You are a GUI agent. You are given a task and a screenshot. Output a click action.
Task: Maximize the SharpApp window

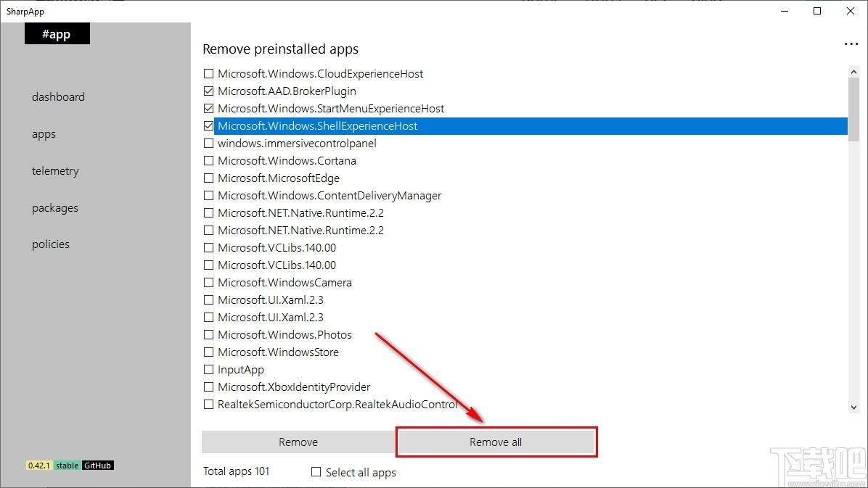pyautogui.click(x=817, y=11)
